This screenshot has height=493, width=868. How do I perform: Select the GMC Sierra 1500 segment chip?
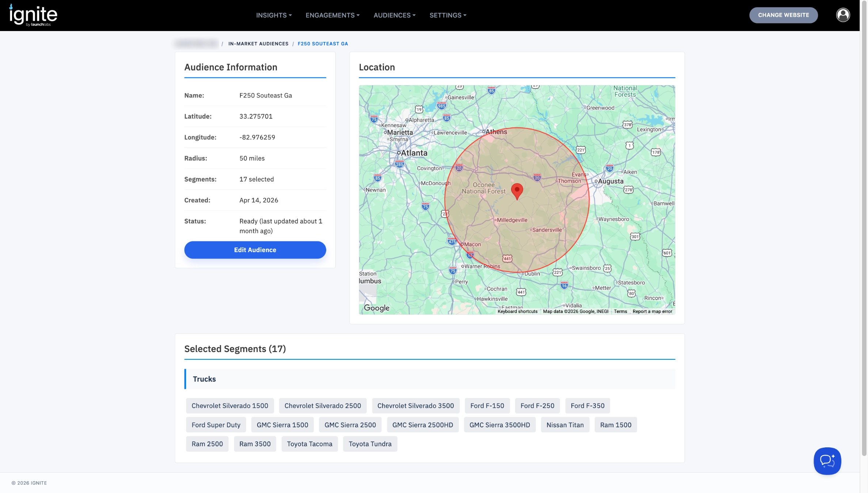pyautogui.click(x=282, y=425)
